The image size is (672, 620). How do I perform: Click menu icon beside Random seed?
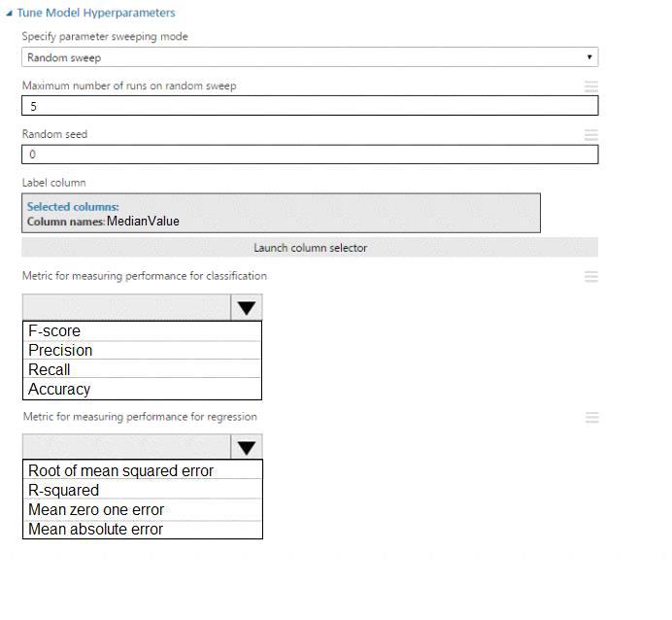coord(591,135)
